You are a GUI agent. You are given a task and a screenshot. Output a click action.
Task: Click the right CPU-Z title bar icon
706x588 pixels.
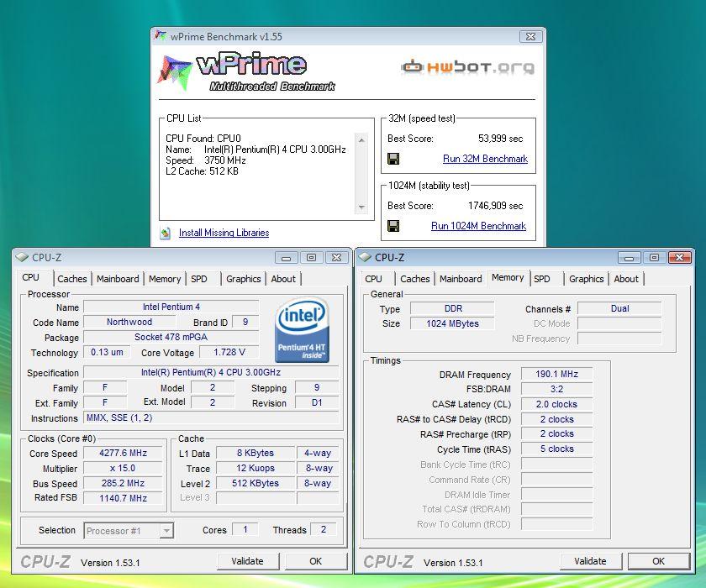[364, 257]
